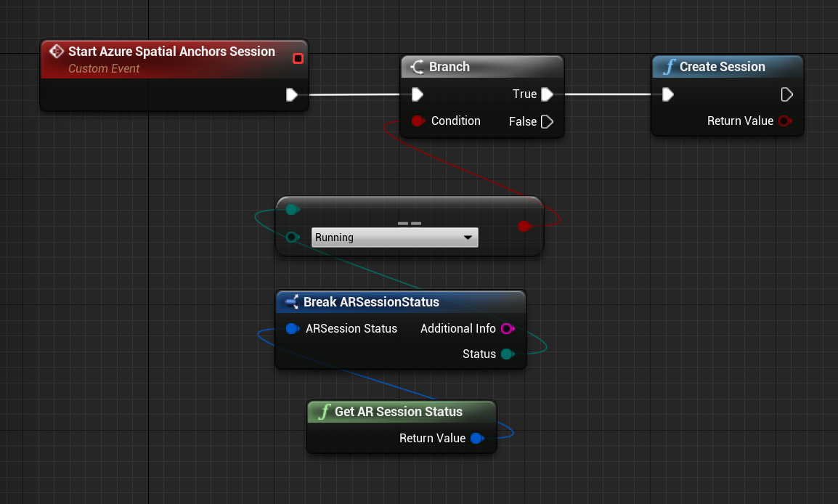The image size is (838, 504).
Task: Click the Branch Condition input pin
Action: (418, 121)
